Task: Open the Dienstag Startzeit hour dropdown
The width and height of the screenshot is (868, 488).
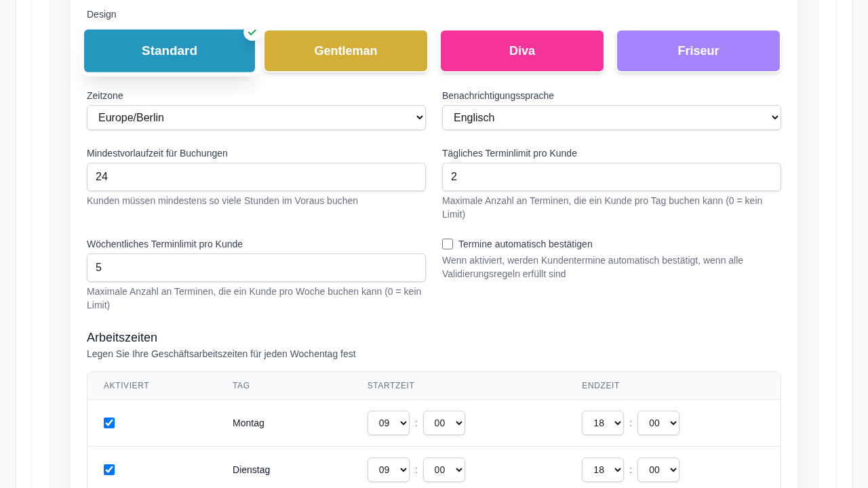Action: pyautogui.click(x=389, y=469)
